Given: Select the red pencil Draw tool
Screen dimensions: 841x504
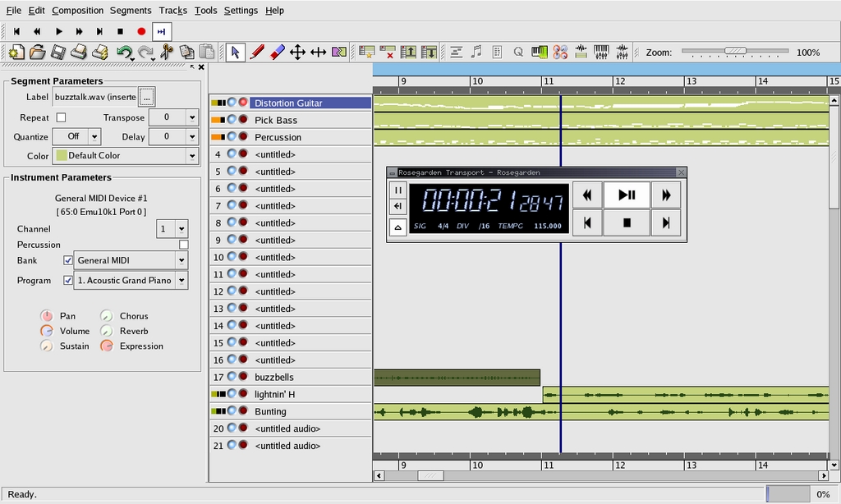Looking at the screenshot, I should (256, 53).
